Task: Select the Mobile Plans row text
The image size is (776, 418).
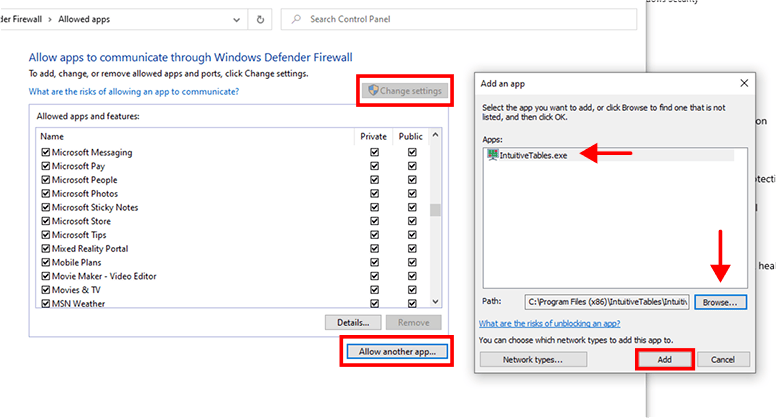Action: point(76,263)
